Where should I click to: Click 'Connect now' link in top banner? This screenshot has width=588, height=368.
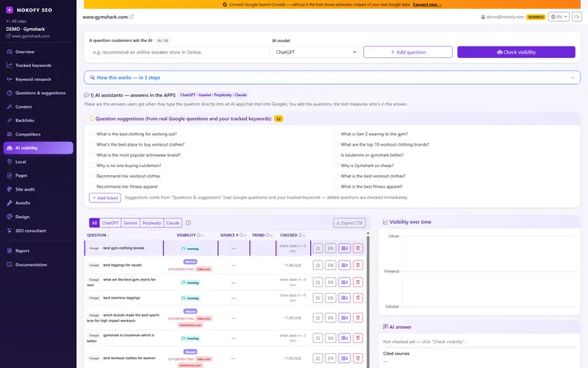click(x=427, y=4)
